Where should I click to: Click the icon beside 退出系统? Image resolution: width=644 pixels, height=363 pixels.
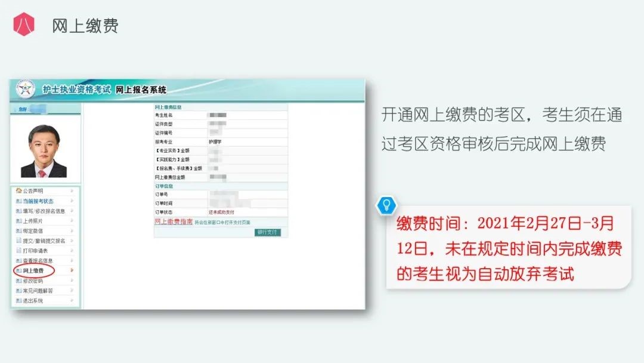coord(18,301)
